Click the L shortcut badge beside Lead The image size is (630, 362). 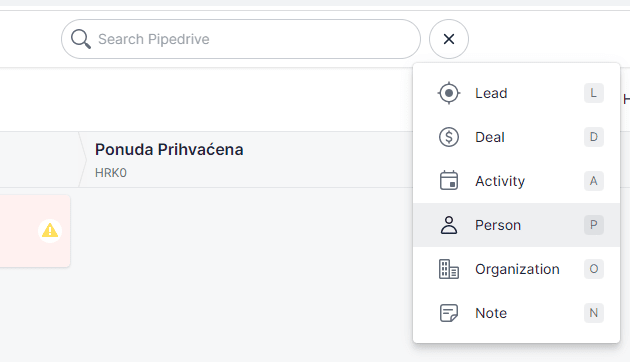tap(593, 93)
